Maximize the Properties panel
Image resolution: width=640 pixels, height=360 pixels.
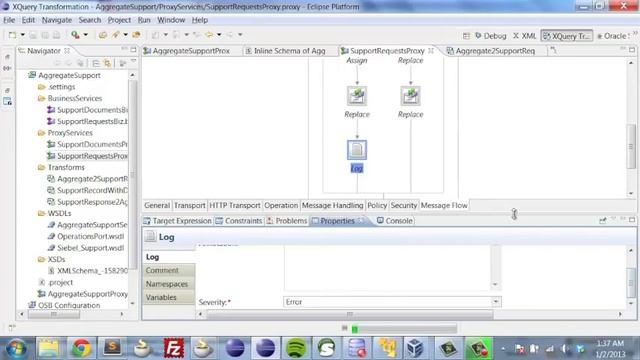[632, 220]
